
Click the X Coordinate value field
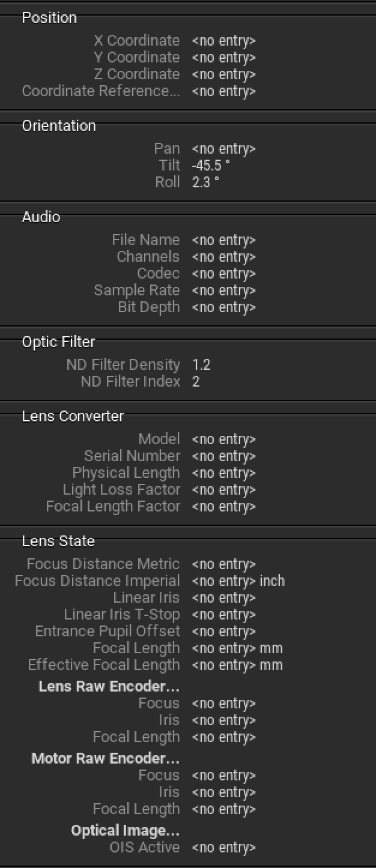(223, 41)
